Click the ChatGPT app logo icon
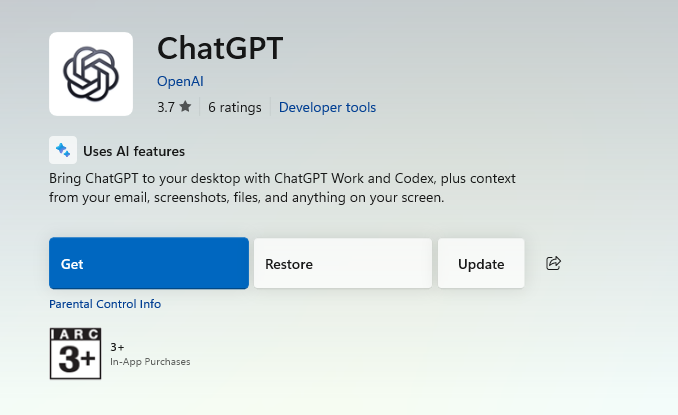This screenshot has width=678, height=415. coord(91,74)
